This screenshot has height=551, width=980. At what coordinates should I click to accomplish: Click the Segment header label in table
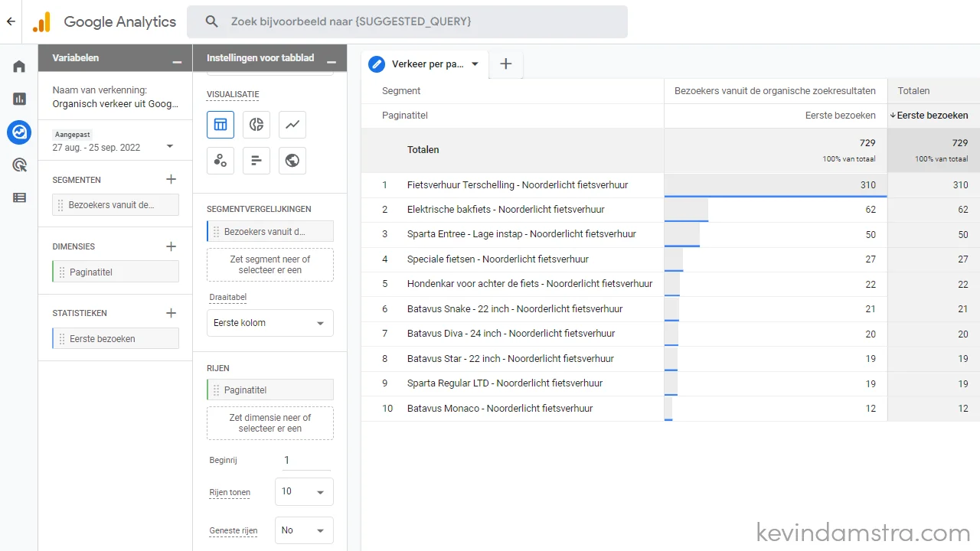[401, 90]
